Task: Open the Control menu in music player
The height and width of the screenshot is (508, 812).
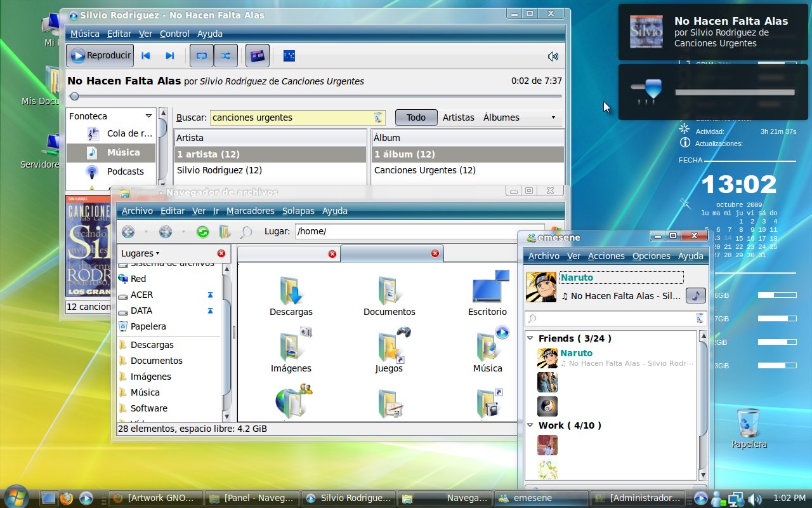Action: point(174,34)
